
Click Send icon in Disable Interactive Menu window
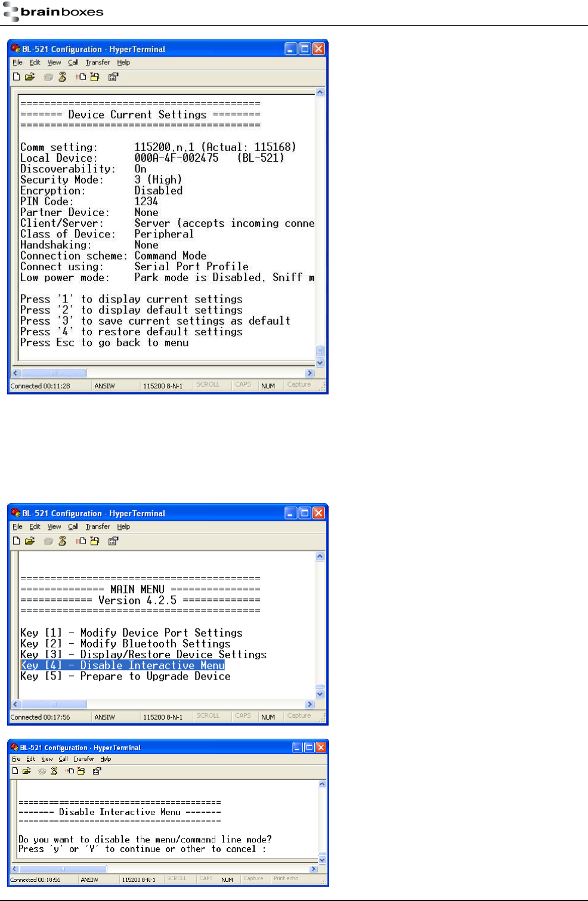(x=70, y=771)
